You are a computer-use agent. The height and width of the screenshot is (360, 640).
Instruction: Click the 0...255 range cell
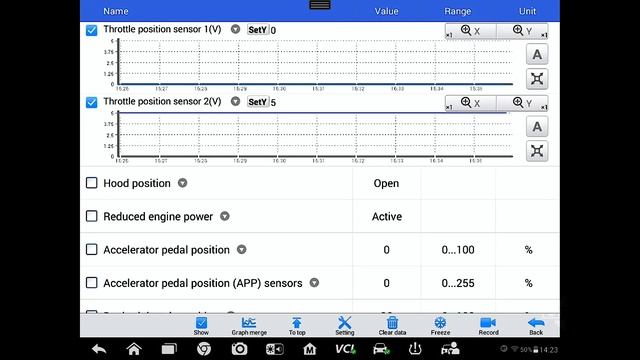(x=458, y=283)
